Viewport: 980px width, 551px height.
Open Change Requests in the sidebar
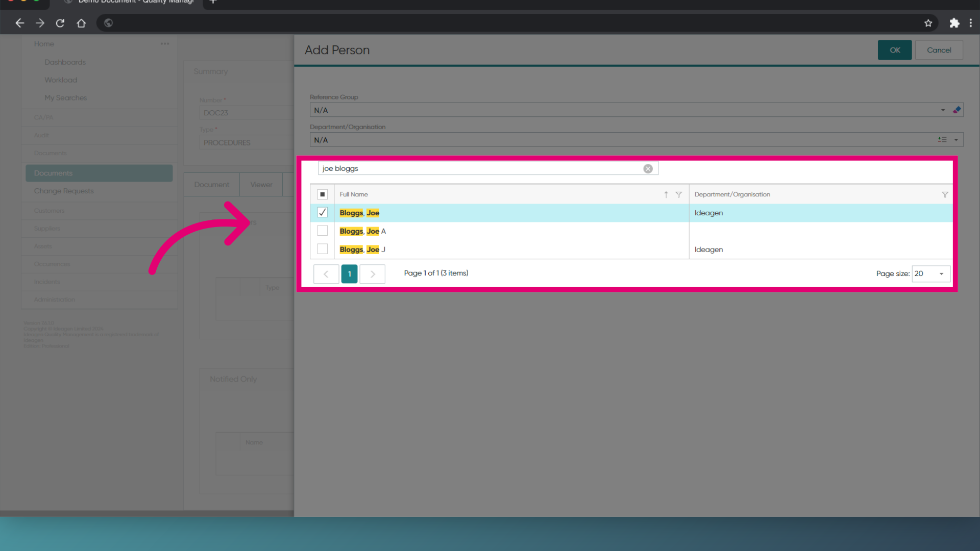(64, 191)
